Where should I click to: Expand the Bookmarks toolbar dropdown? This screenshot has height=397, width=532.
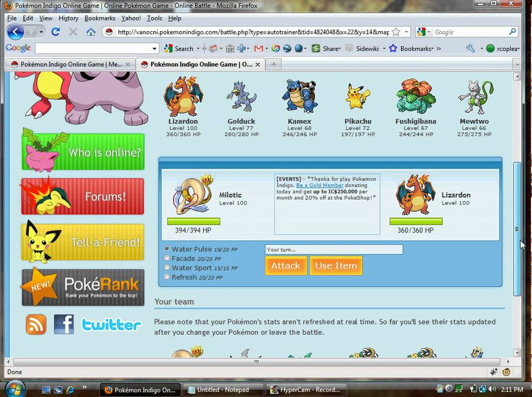point(432,49)
